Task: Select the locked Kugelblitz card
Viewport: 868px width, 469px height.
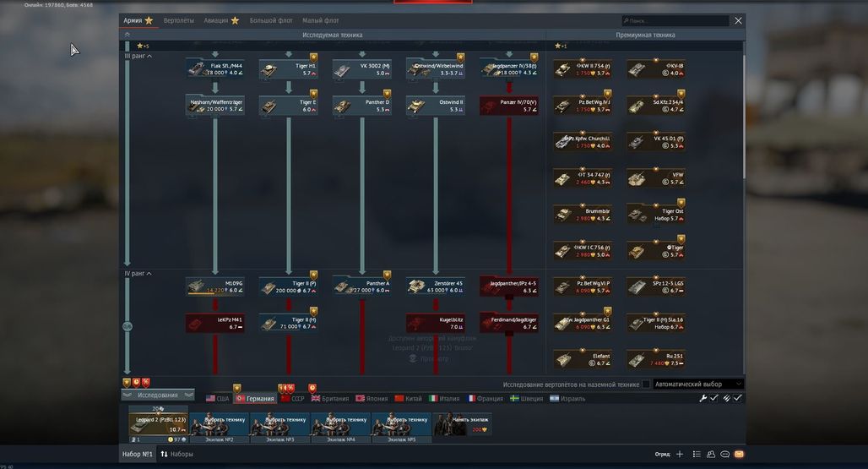Action: click(436, 323)
